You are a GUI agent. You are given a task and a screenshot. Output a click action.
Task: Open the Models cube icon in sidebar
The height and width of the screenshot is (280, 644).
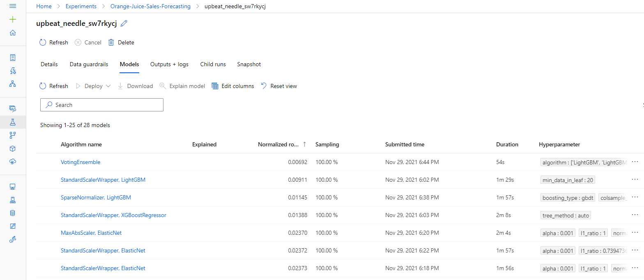(13, 148)
